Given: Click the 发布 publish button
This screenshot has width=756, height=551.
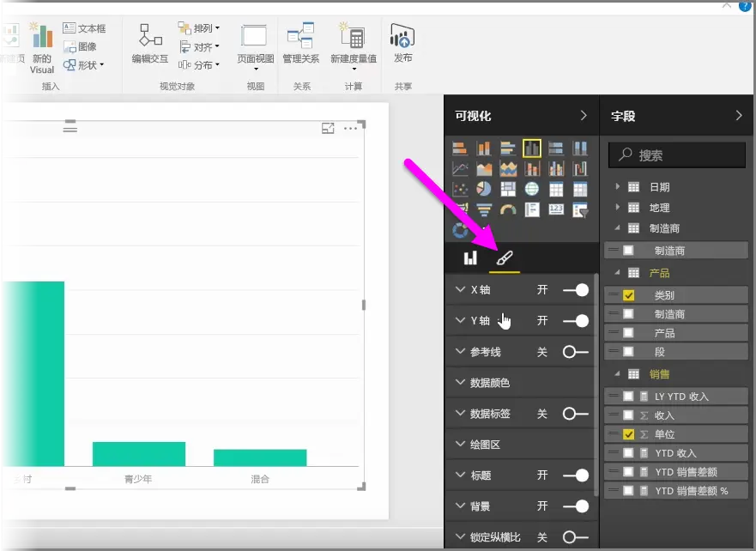Looking at the screenshot, I should (x=402, y=44).
